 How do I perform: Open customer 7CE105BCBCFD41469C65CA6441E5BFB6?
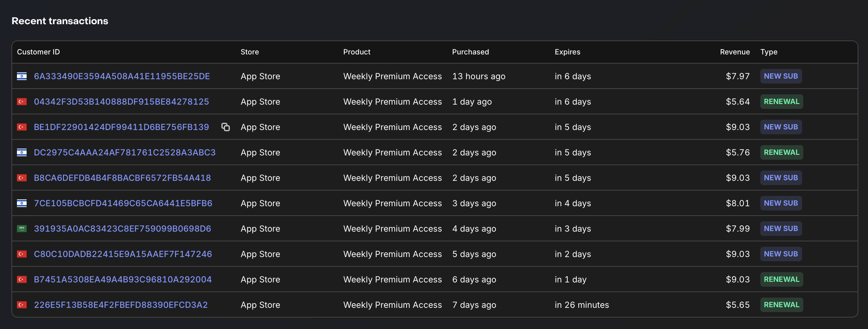coord(123,203)
